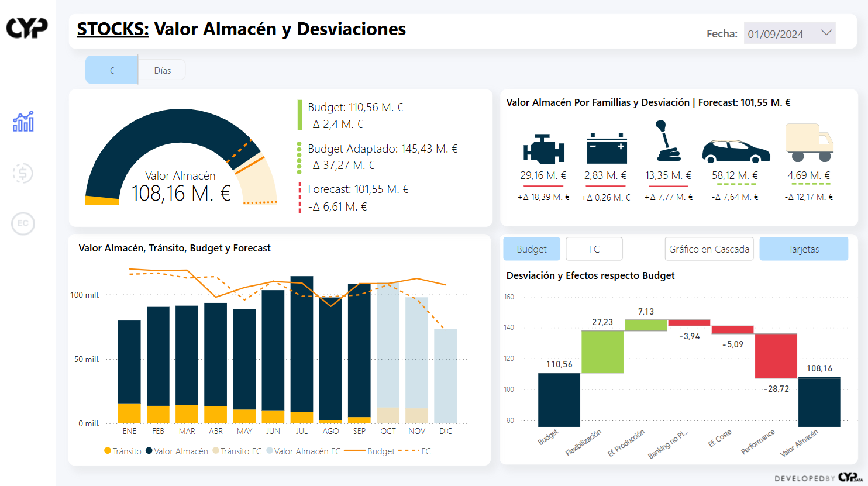
Task: Toggle deviation chart to FC
Action: point(594,249)
